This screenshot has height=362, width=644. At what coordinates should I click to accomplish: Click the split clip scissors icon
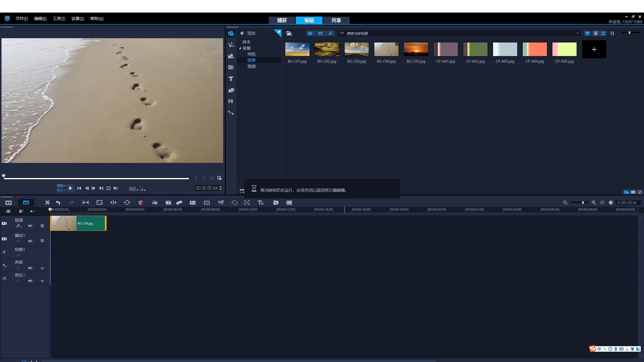212,178
